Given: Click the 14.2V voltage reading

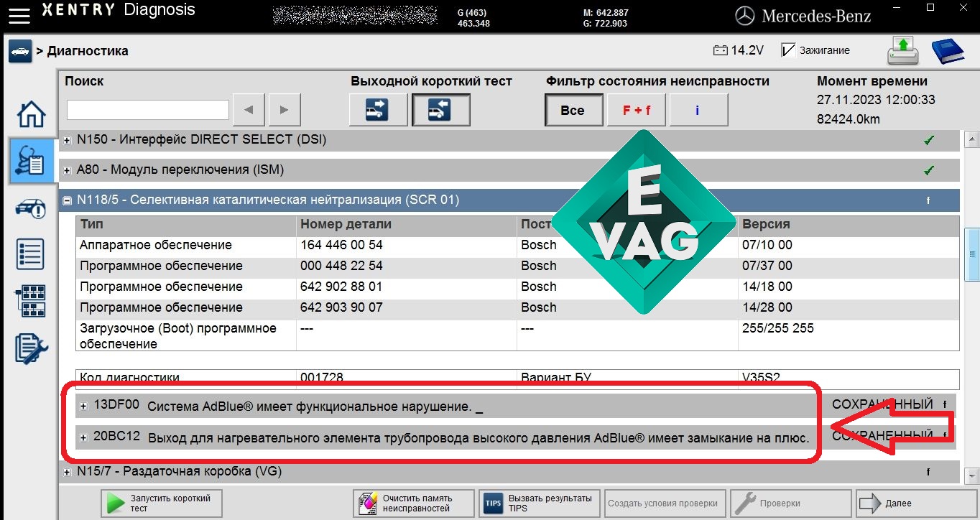Looking at the screenshot, I should coord(747,50).
